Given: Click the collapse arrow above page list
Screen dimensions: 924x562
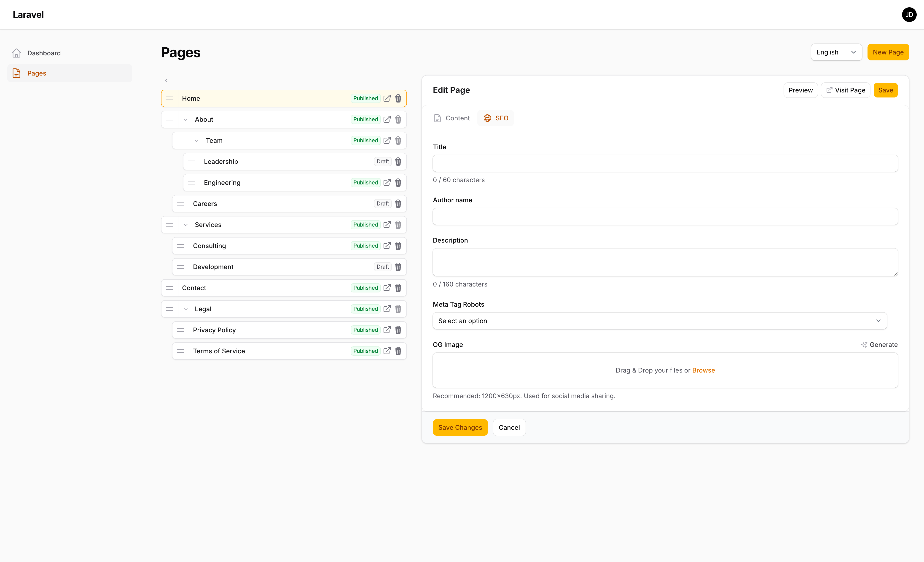Looking at the screenshot, I should click(x=166, y=81).
